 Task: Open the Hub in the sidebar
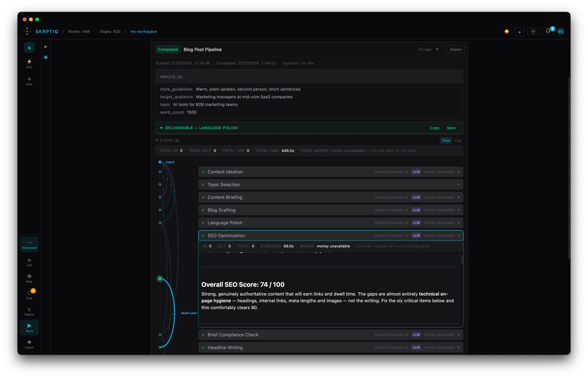tap(29, 295)
